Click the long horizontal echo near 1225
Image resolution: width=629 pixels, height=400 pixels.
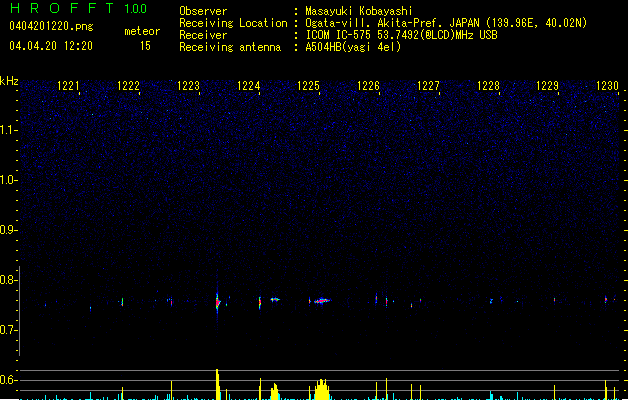tap(322, 301)
